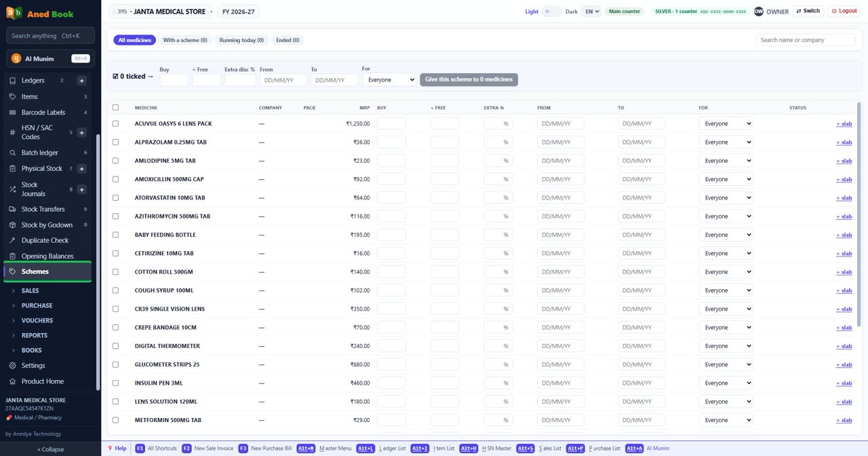Click the Logout button

click(x=844, y=12)
